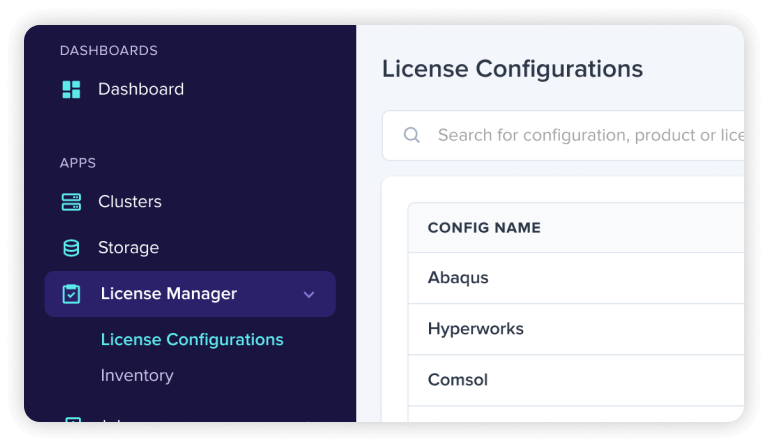
Task: Open Storage in the sidebar
Action: click(128, 248)
